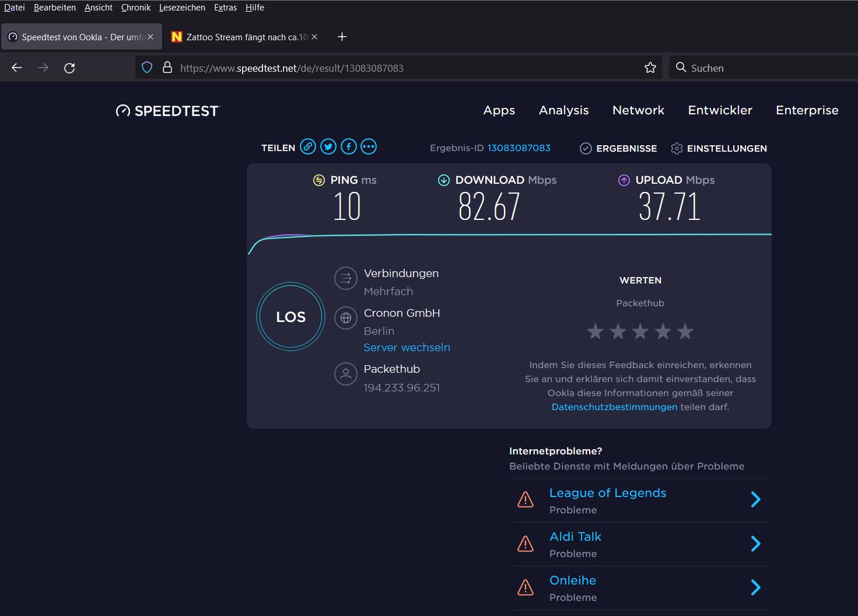Open result ID 13083087083 link
The width and height of the screenshot is (858, 616).
pyautogui.click(x=519, y=148)
